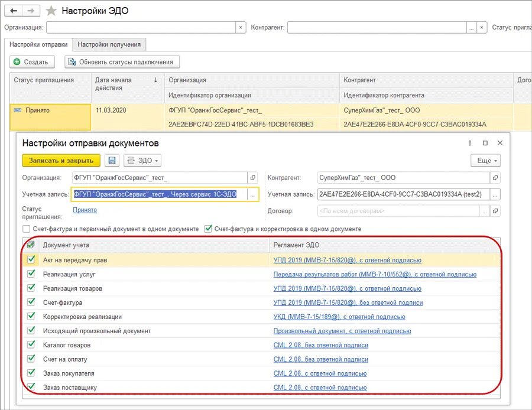Clear the Организация filter with the x

tap(241, 28)
